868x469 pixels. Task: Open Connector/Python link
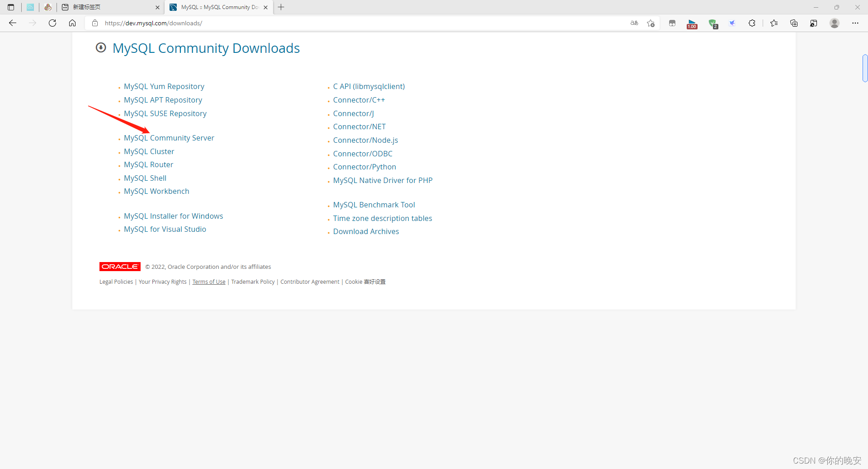click(364, 167)
